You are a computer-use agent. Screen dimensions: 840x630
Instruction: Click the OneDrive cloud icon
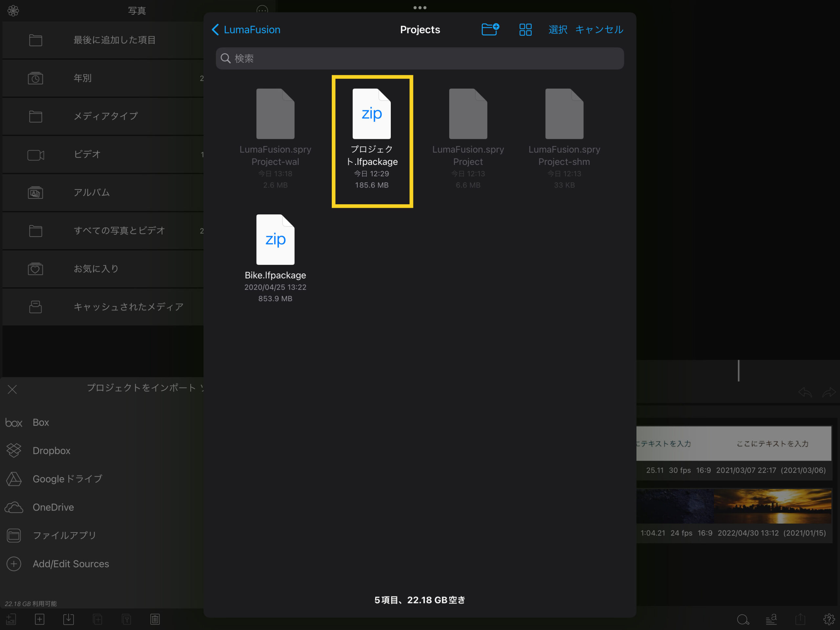14,507
